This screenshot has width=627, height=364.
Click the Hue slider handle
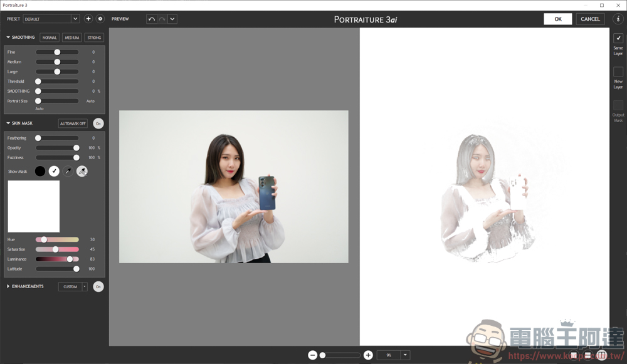pyautogui.click(x=44, y=239)
